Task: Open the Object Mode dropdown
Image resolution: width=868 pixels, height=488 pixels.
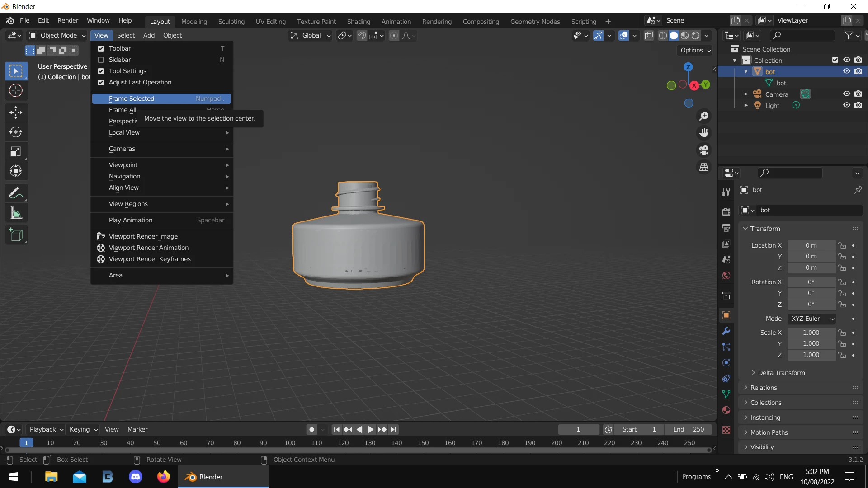Action: (x=57, y=35)
